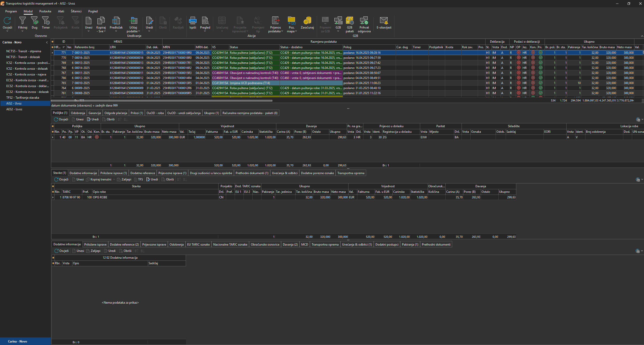Sort by the Referentni broj column header
Viewport: 644px width, 345px height.
coord(91,47)
